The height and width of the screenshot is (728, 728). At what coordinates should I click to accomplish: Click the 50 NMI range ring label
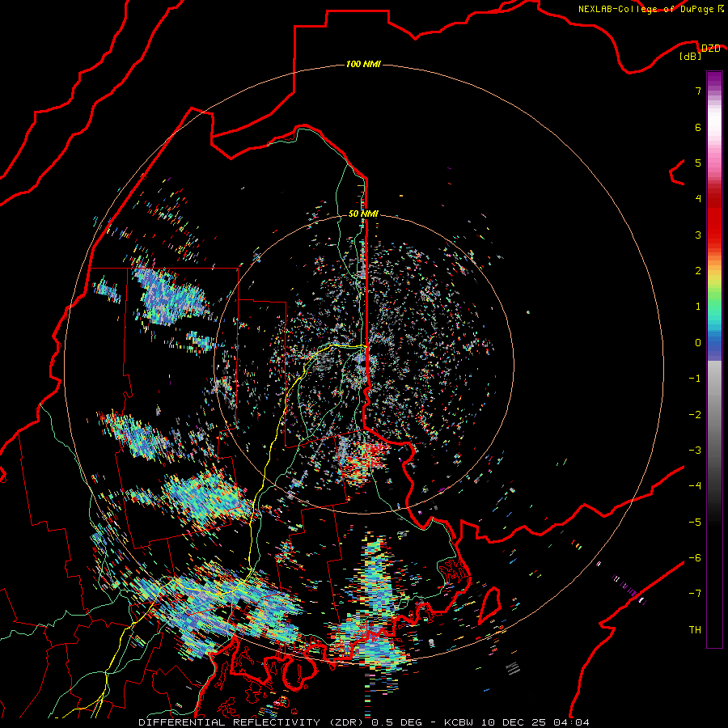pyautogui.click(x=363, y=214)
